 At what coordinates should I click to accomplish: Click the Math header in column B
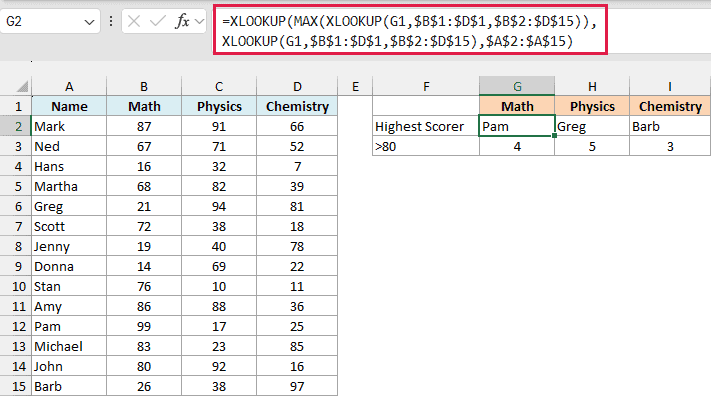(x=144, y=106)
